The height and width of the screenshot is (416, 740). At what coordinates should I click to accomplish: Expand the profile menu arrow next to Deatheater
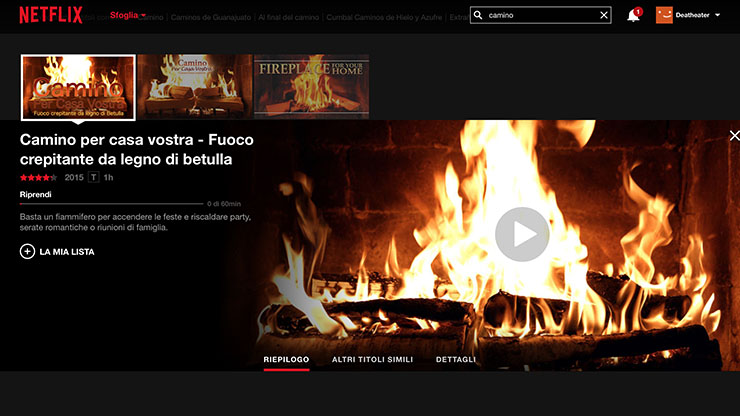[718, 15]
